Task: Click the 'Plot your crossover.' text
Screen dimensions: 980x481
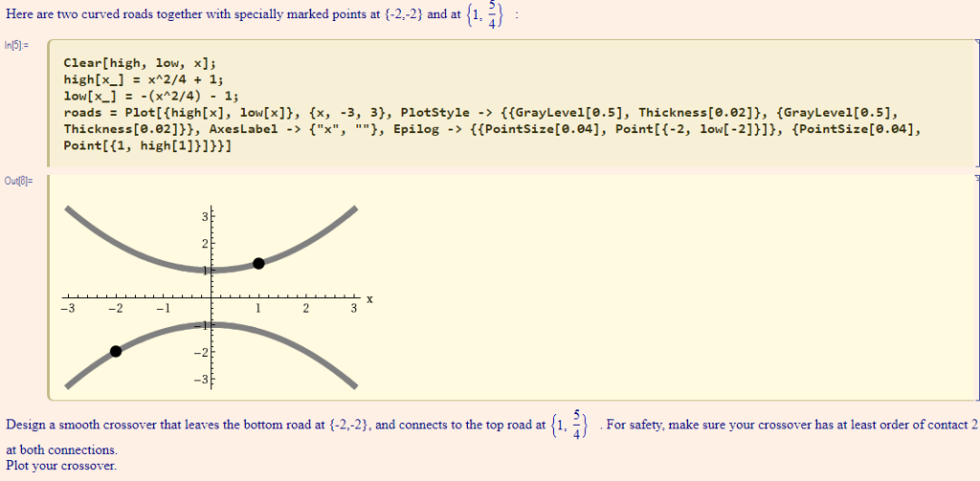Action: coord(61,466)
